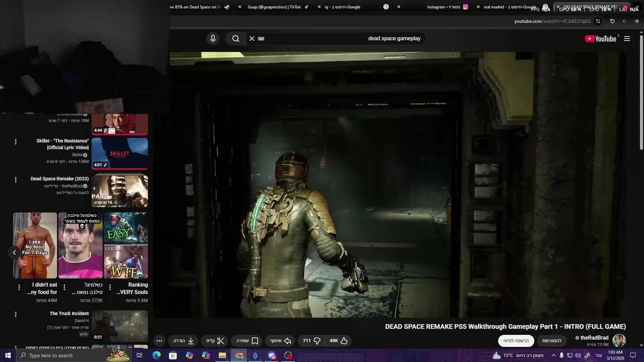Open Discord from the taskbar
Screen dimensions: 644x362
click(272, 355)
